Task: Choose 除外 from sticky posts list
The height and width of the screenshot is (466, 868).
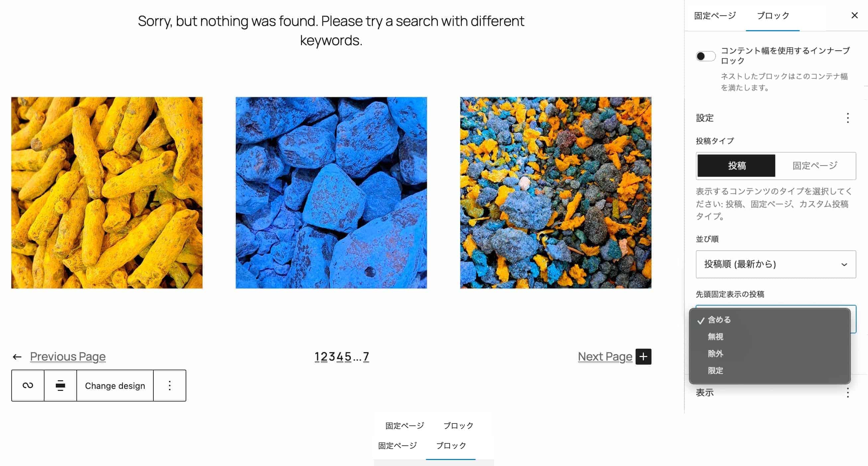Action: pos(715,354)
